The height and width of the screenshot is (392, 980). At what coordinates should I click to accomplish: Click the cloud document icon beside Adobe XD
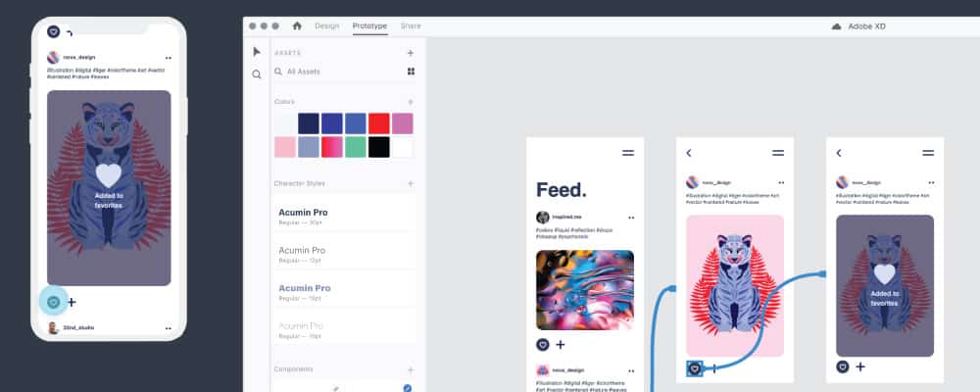(836, 26)
